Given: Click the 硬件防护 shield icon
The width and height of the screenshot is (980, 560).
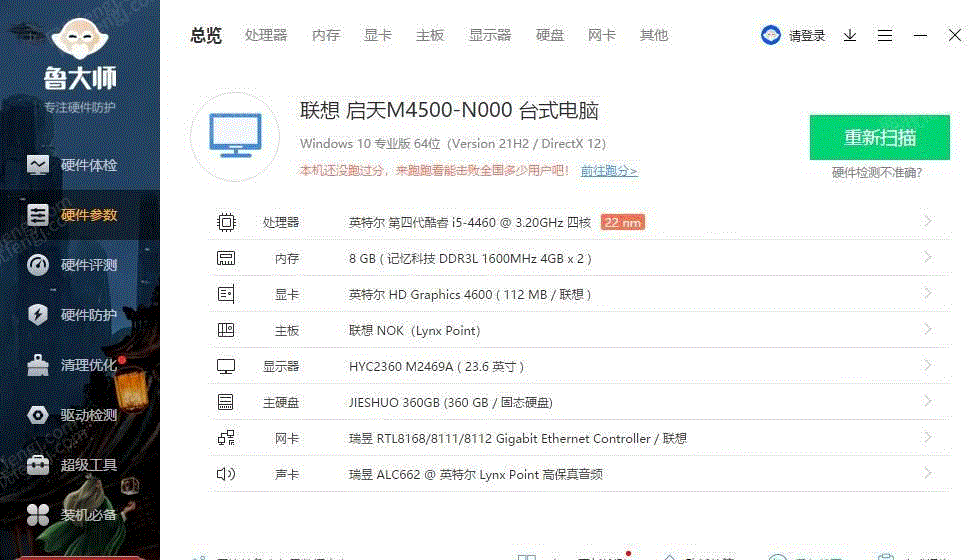Looking at the screenshot, I should pyautogui.click(x=38, y=314).
